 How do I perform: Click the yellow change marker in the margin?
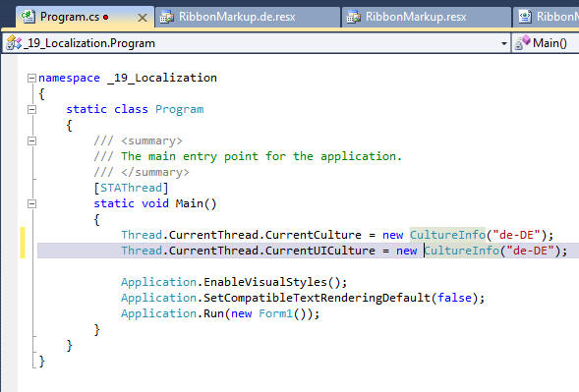click(23, 243)
